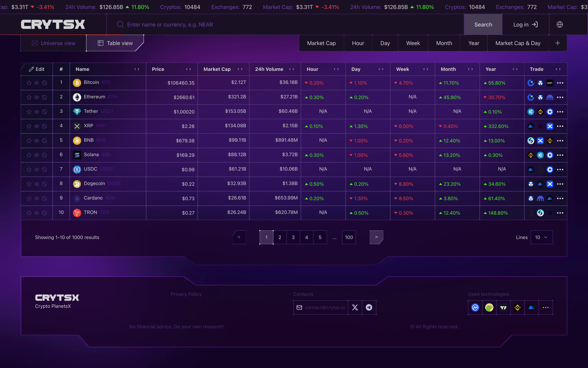Select the Hour preset tab

(x=358, y=43)
